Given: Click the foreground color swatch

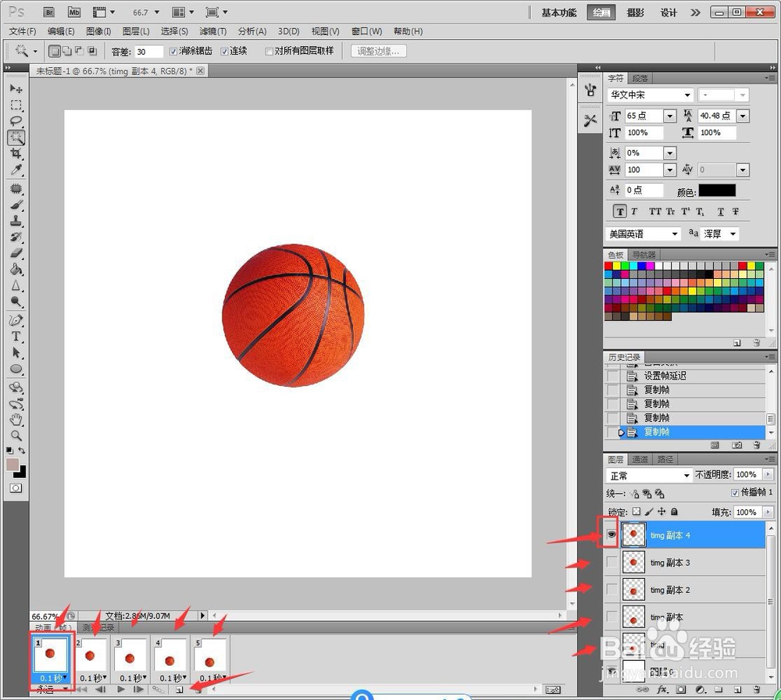Looking at the screenshot, I should point(12,466).
